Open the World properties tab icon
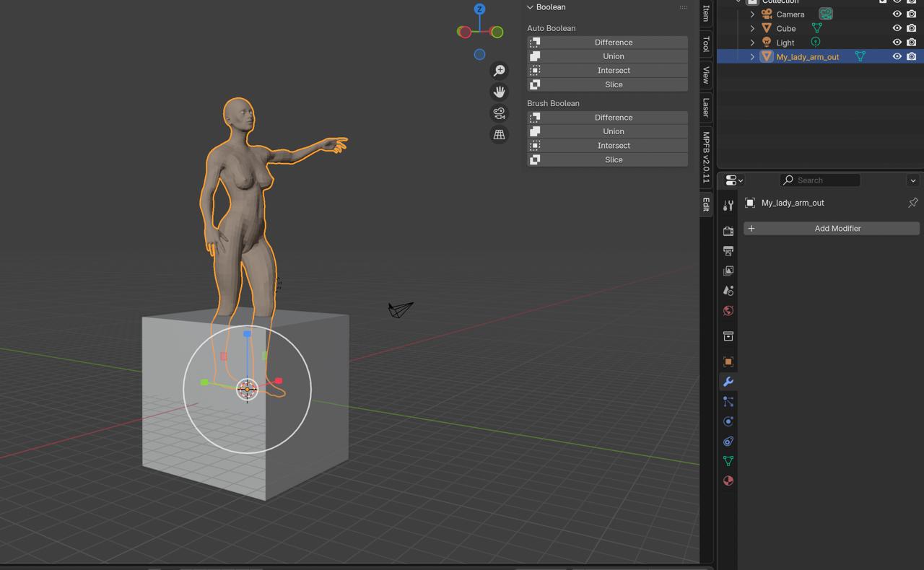The height and width of the screenshot is (570, 924). (728, 310)
